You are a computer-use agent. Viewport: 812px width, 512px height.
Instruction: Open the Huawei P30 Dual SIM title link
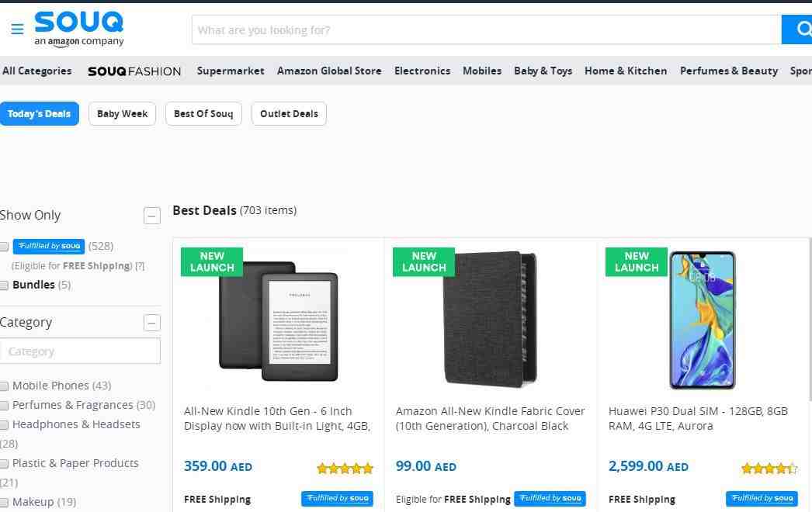[x=698, y=418]
